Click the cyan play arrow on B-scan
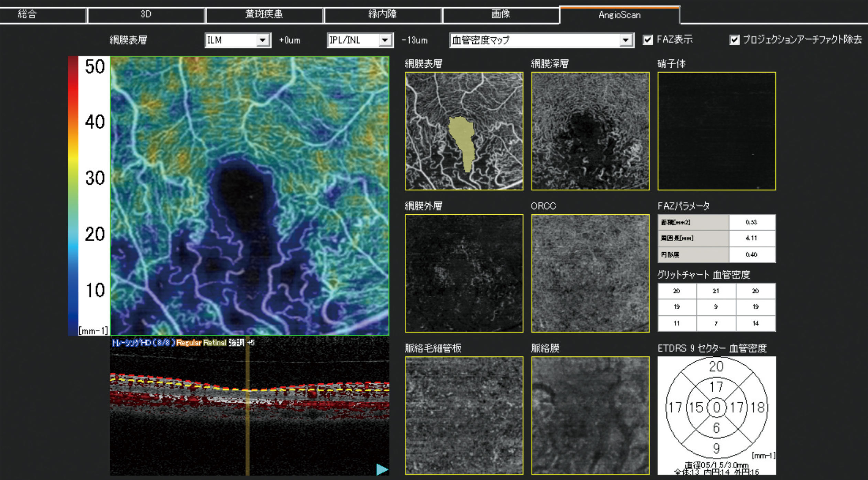Screen dimensions: 868x480 [x=382, y=469]
